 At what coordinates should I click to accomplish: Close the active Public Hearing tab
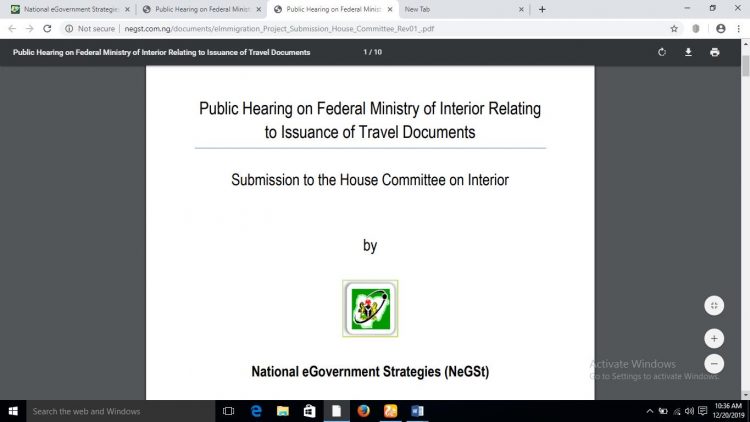pyautogui.click(x=390, y=9)
